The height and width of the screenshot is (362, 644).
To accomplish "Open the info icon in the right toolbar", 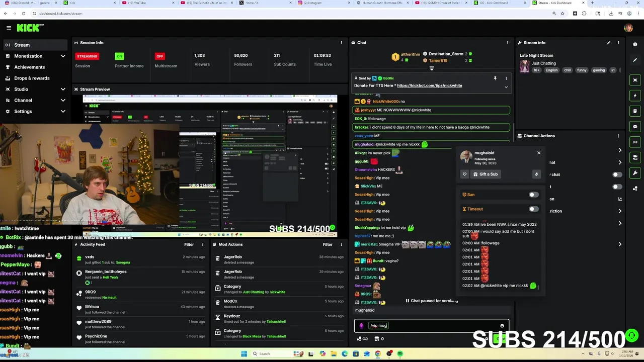I will pos(635,44).
